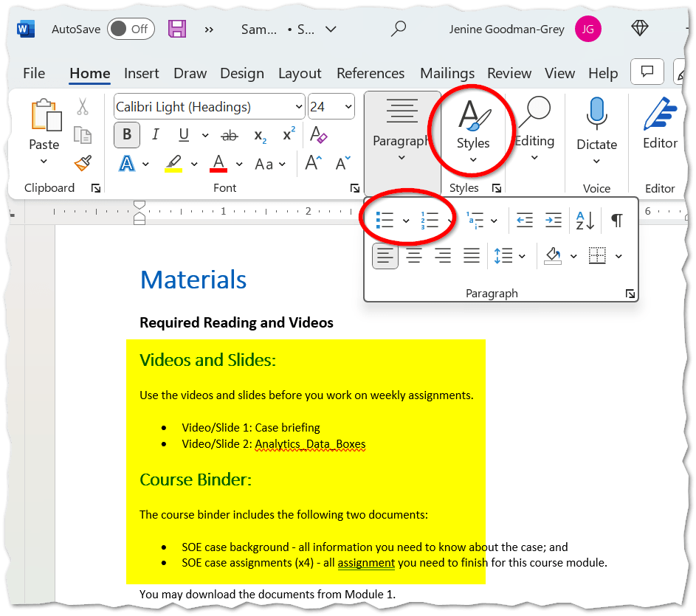Select the Format Painter

[x=82, y=164]
